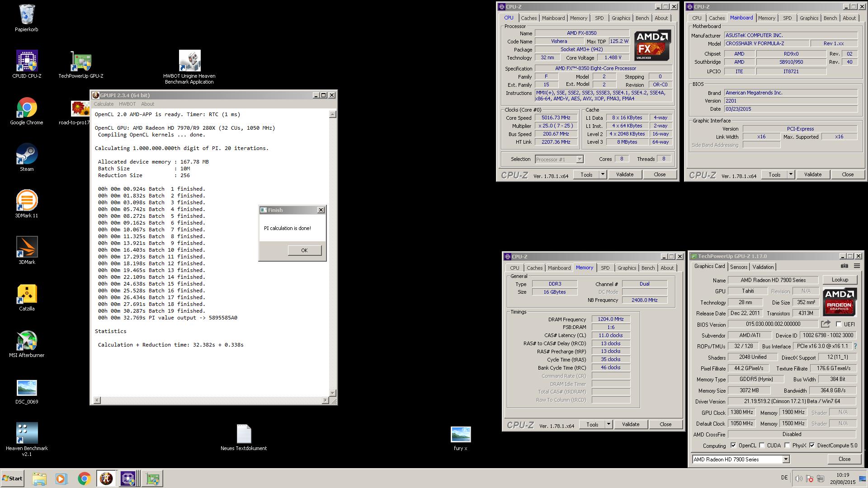Click the GPUPI vertical scrollbar down arrow

point(333,393)
